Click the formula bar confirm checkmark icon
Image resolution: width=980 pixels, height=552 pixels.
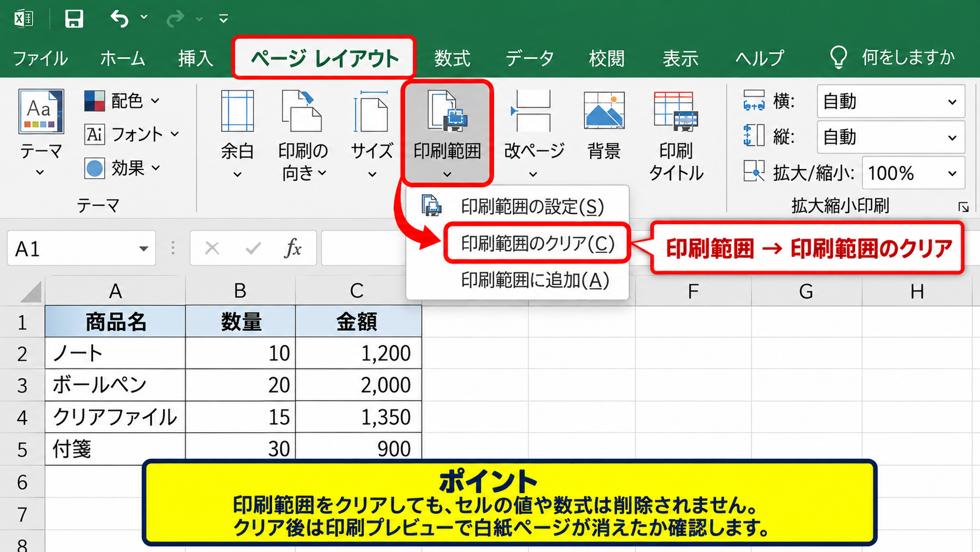253,249
